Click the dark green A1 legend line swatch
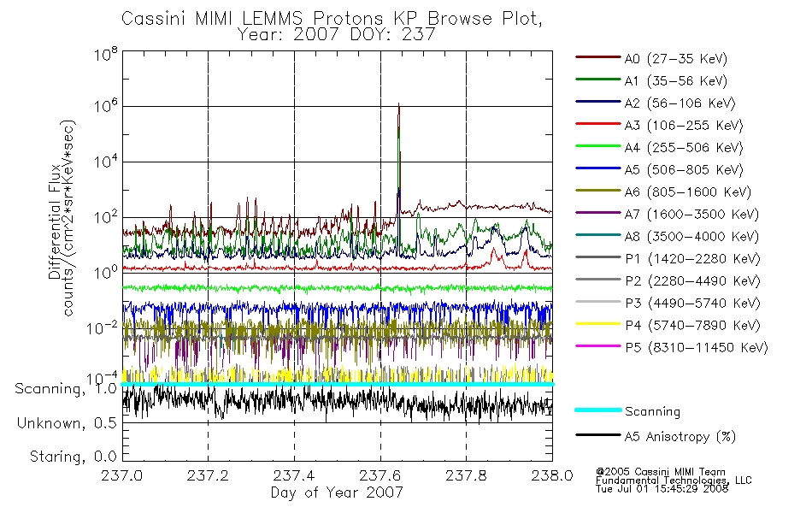 (x=598, y=80)
